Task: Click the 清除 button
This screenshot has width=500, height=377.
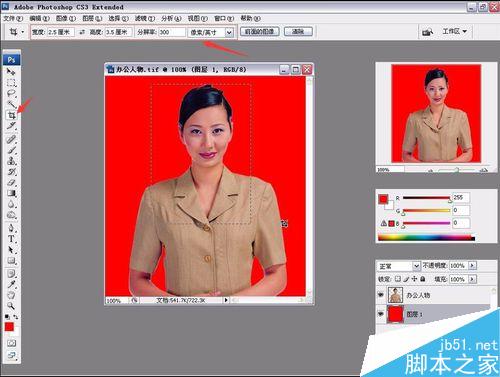Action: [298, 32]
